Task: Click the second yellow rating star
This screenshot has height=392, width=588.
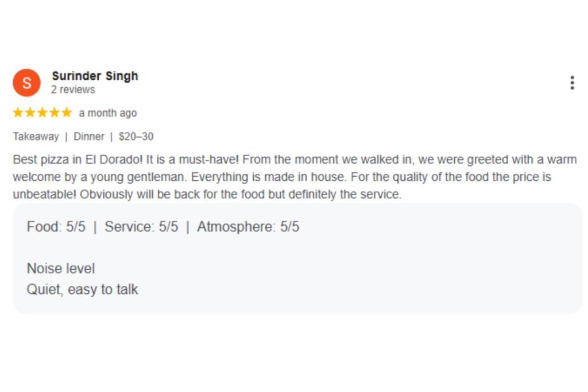Action: point(30,112)
